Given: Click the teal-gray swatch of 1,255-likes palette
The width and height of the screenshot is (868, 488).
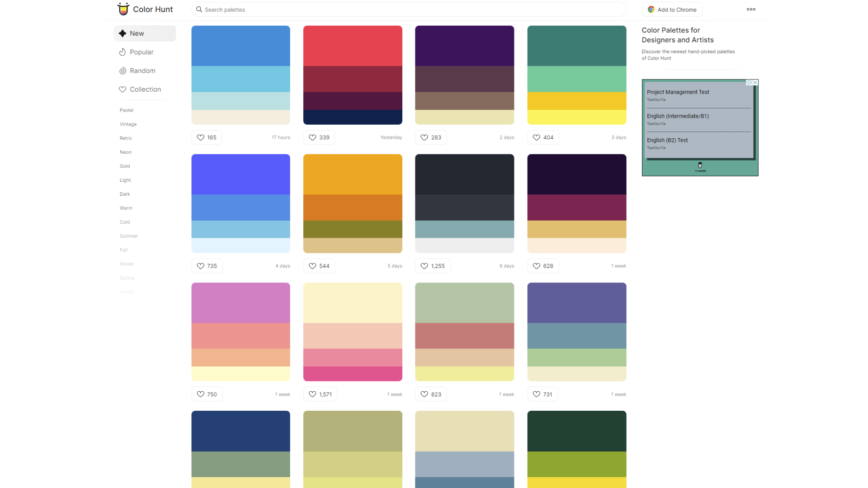Looking at the screenshot, I should pyautogui.click(x=464, y=229).
